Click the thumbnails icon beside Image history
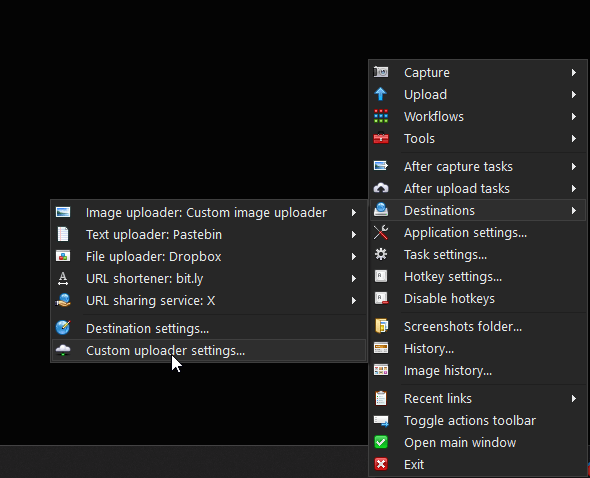This screenshot has height=478, width=590. (381, 370)
